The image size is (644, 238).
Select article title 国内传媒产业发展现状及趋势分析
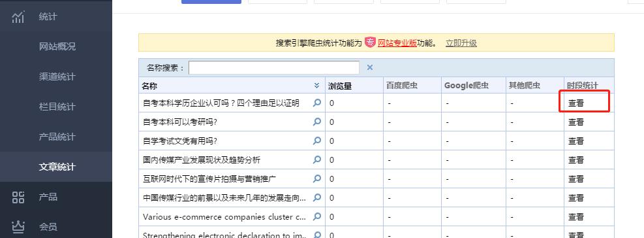[202, 160]
